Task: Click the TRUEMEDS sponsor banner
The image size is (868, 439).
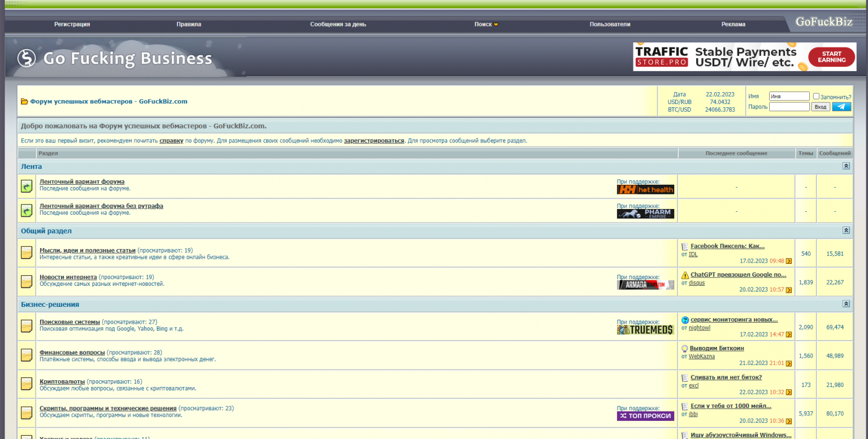Action: pyautogui.click(x=645, y=330)
